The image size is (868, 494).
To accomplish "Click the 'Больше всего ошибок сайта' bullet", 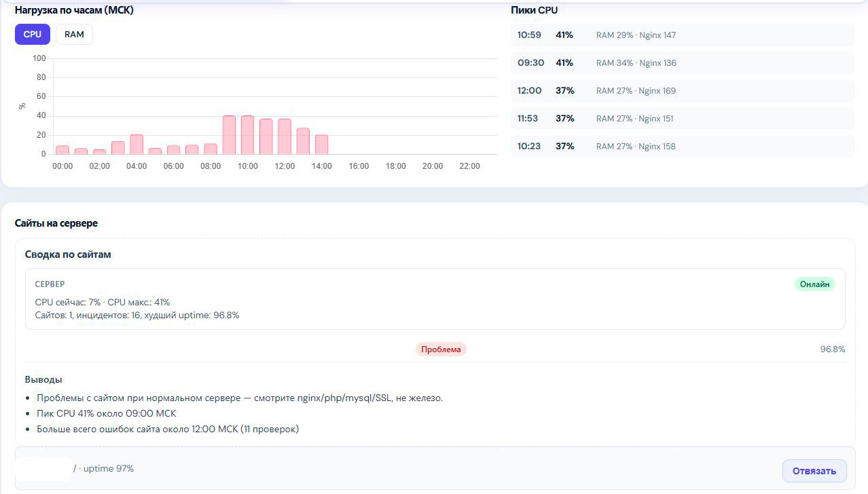I will click(168, 429).
